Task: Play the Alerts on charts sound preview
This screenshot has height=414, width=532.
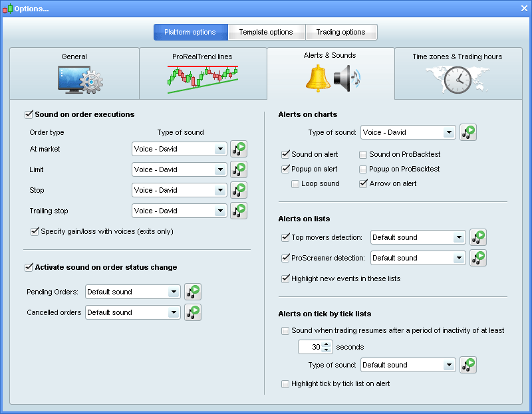Action: coord(468,132)
